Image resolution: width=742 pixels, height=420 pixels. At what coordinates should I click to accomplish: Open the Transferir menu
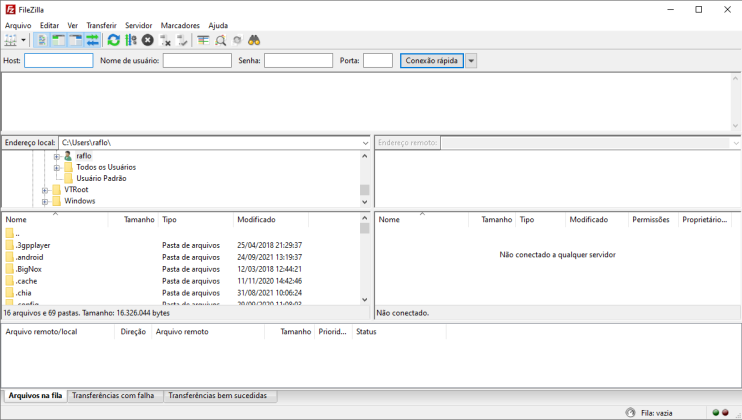101,26
